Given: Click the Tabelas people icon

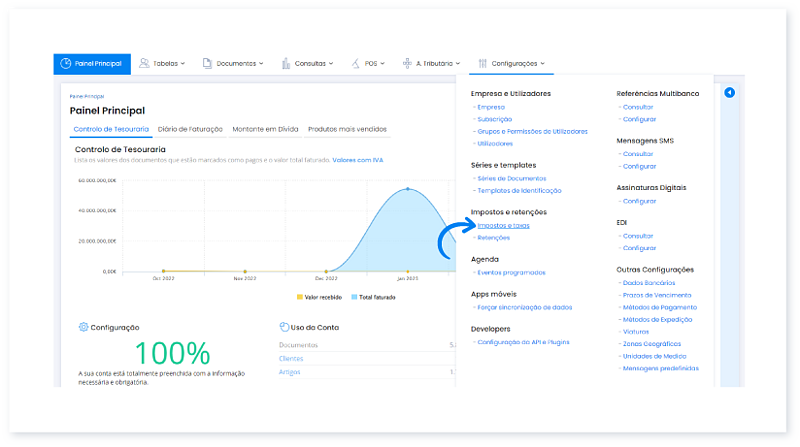Looking at the screenshot, I should (144, 63).
